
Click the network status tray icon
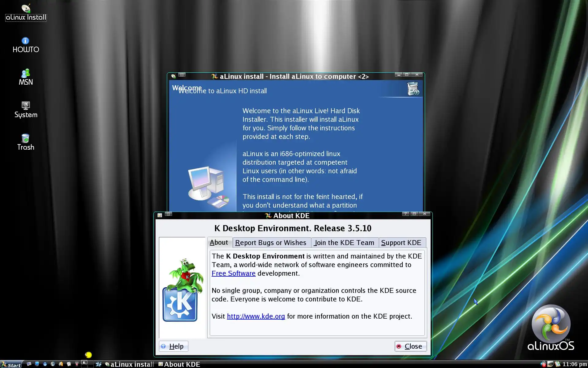(543, 364)
